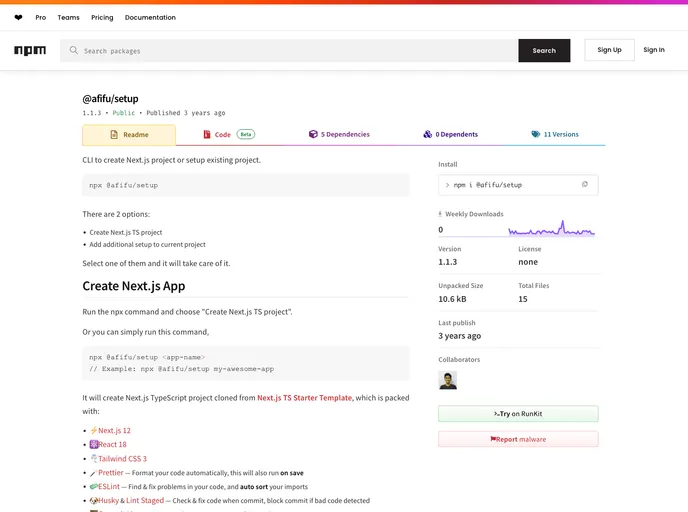Viewport: 688px width, 512px height.
Task: Open the Teams menu item
Action: [68, 18]
